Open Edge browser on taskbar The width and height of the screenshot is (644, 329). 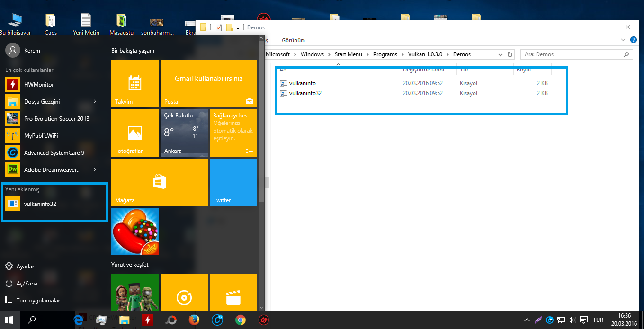79,320
